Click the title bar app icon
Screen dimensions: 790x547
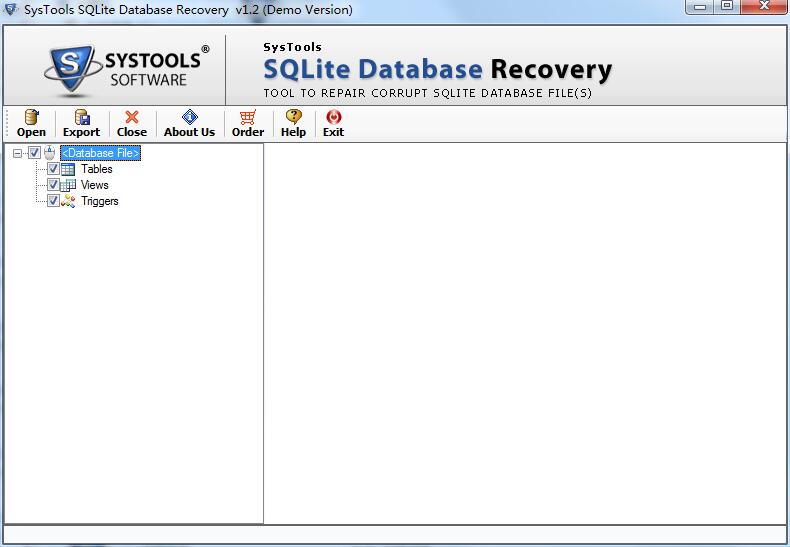click(x=10, y=9)
